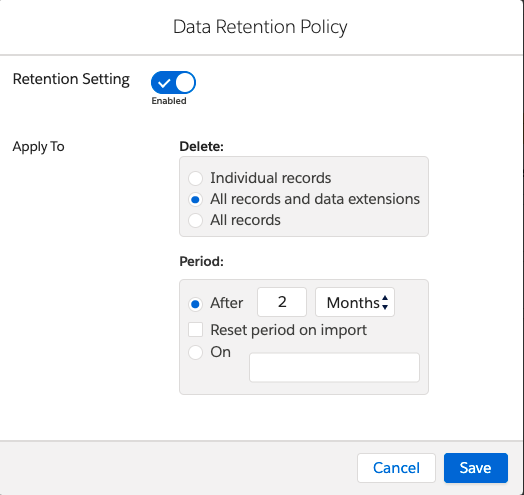Click the period number field showing 2
Image resolution: width=524 pixels, height=495 pixels.
(x=282, y=302)
